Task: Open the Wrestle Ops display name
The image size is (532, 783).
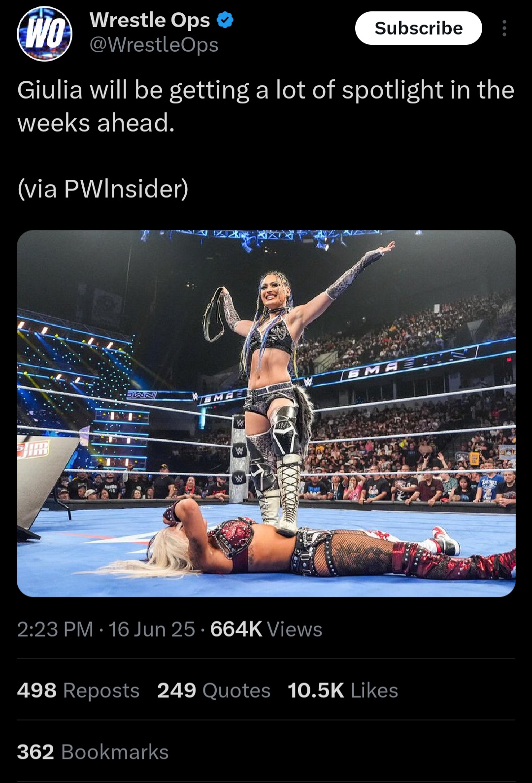Action: (x=150, y=20)
